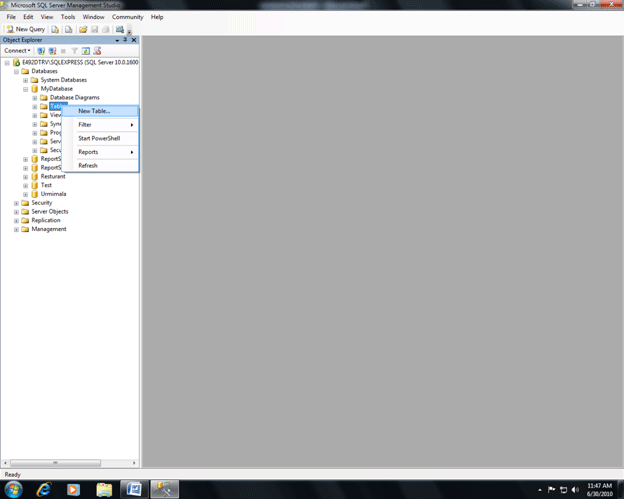Expand the Urmimala database node
Screen dimensions: 624x499
[x=25, y=194]
